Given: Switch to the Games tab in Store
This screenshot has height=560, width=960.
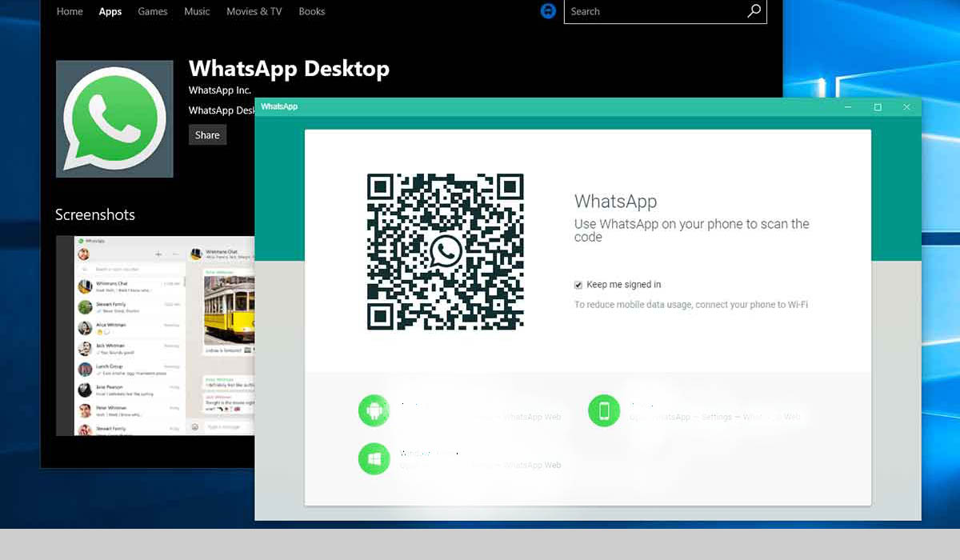Looking at the screenshot, I should pos(152,11).
